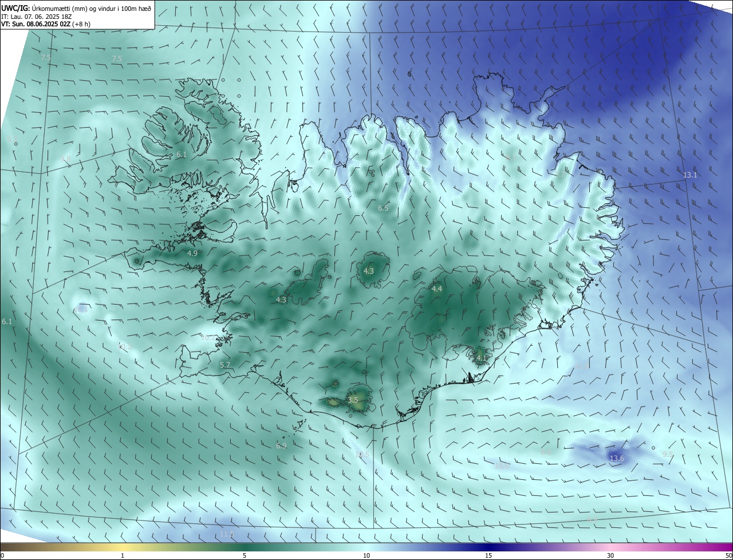Screen dimensions: 733x560
Task: Click the 10.5 value label
Action: coord(362,455)
